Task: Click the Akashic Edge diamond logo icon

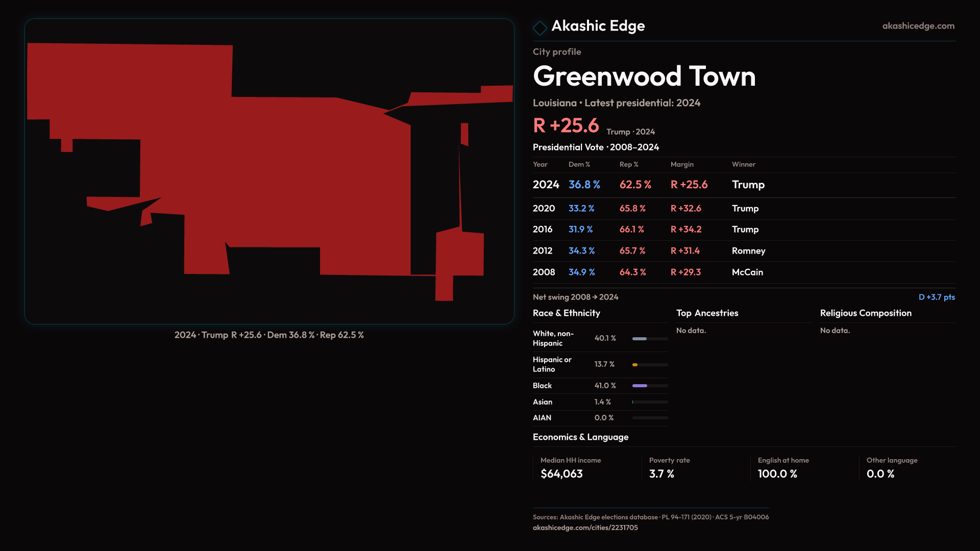Action: pos(540,28)
